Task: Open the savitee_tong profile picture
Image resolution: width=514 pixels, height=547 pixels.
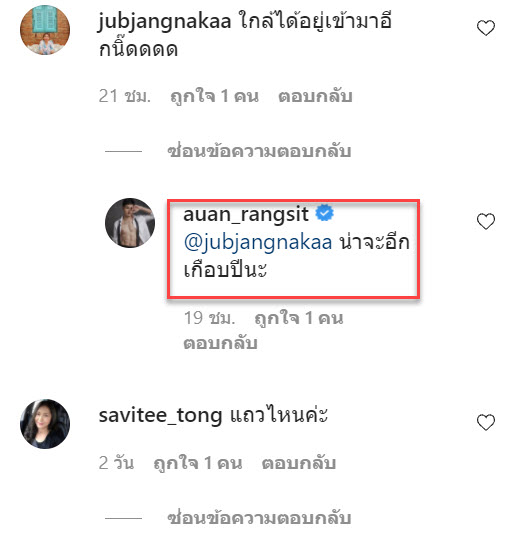Action: (45, 424)
